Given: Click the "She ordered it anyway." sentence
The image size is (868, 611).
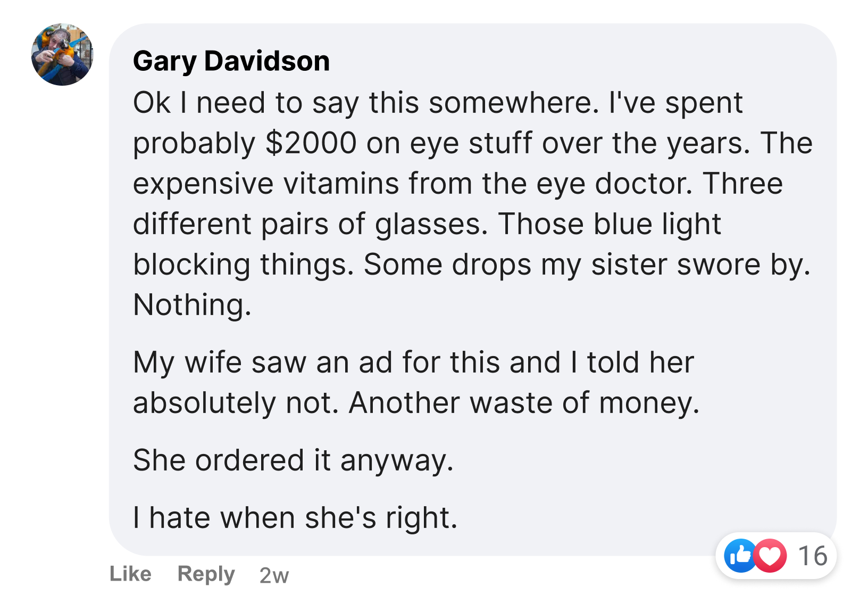Looking at the screenshot, I should [293, 460].
